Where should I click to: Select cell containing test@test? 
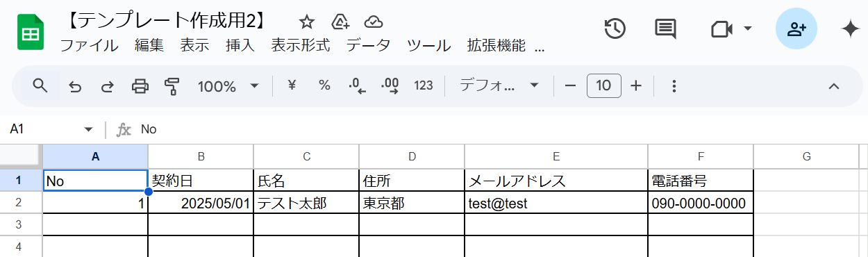pyautogui.click(x=556, y=203)
